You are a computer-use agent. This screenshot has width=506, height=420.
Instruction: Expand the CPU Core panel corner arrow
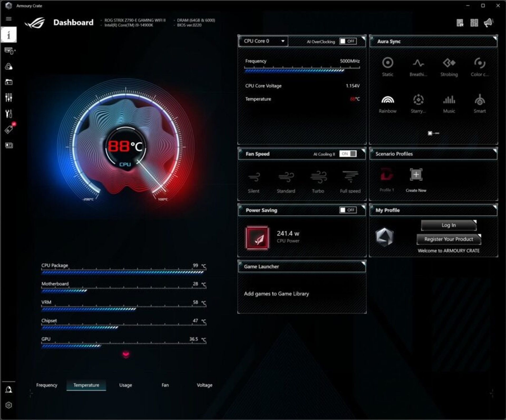click(x=363, y=38)
